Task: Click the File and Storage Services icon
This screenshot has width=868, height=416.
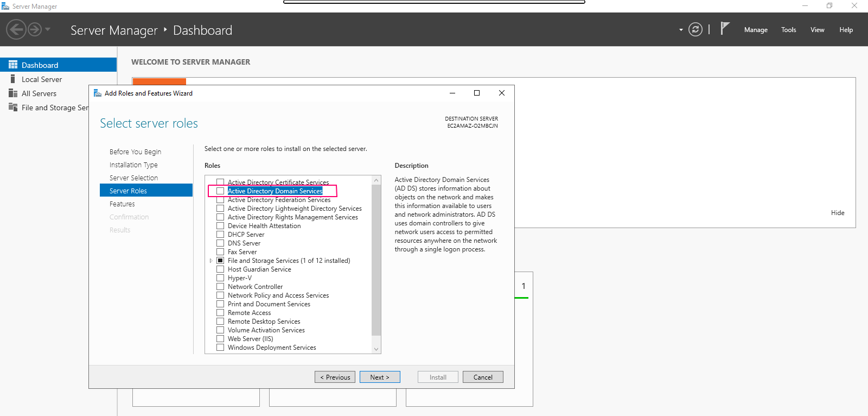Action: (13, 108)
